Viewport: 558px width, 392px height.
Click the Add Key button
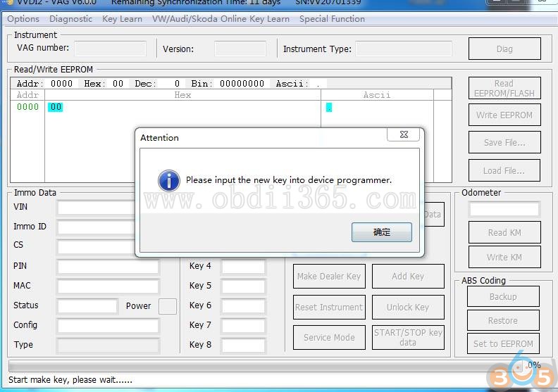[408, 276]
